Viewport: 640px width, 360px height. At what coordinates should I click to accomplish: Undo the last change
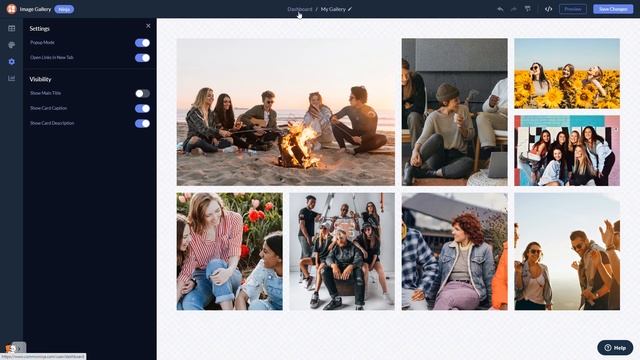point(500,9)
